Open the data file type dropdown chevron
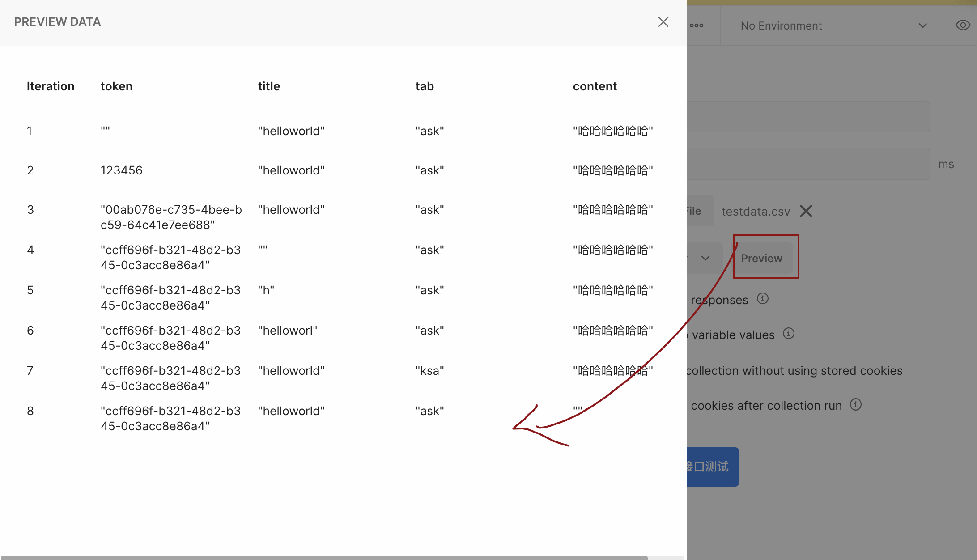 click(x=705, y=258)
